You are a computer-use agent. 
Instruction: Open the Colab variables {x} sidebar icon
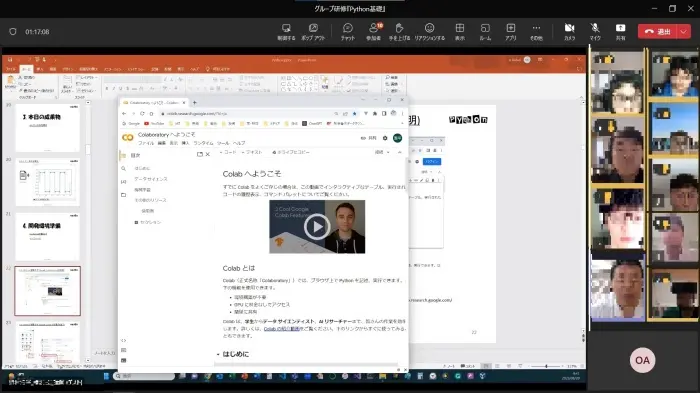tap(124, 181)
